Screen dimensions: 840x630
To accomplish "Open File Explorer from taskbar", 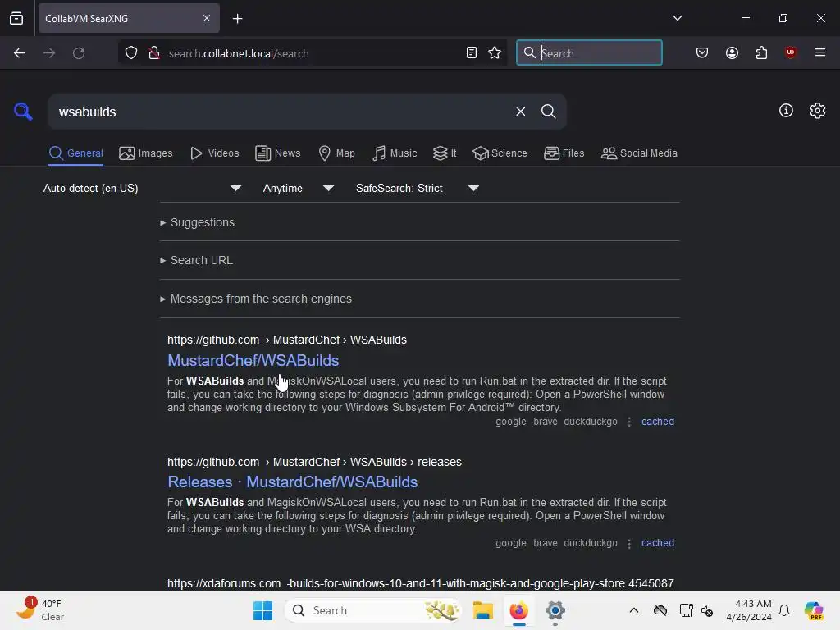I will (482, 610).
